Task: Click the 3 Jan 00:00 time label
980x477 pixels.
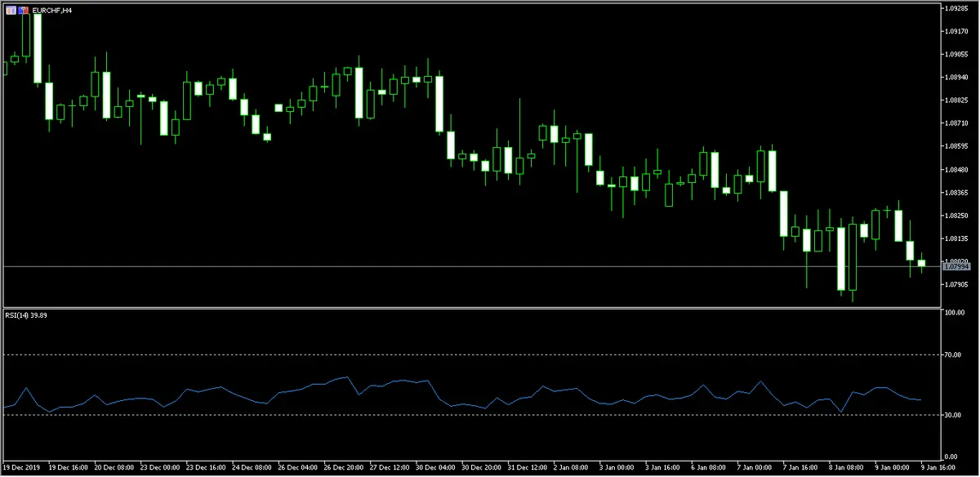Action: (617, 468)
